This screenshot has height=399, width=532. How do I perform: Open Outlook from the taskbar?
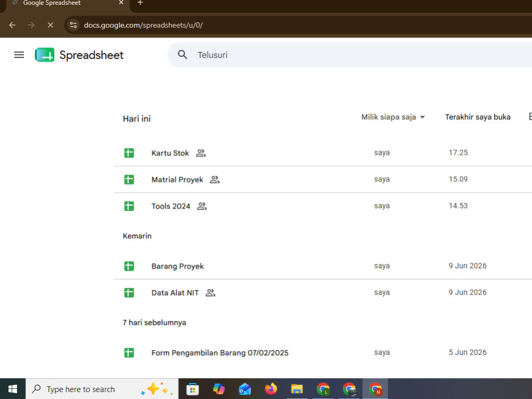(245, 389)
